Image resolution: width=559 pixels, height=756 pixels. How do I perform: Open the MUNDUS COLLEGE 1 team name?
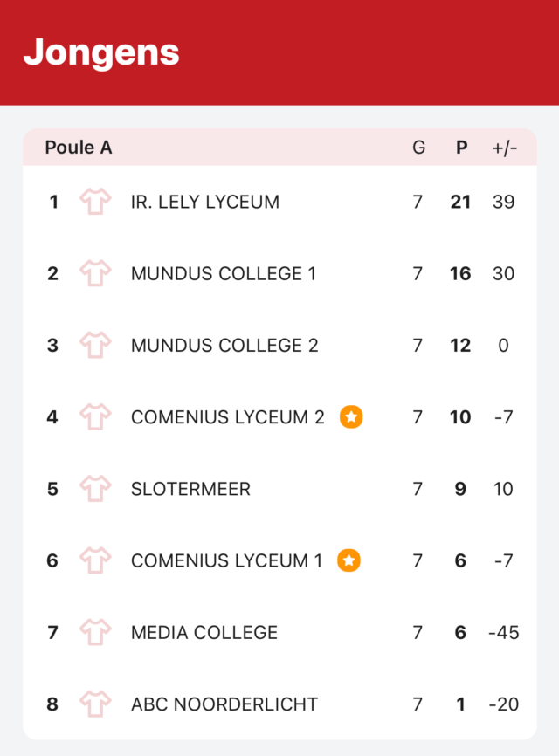pos(224,273)
